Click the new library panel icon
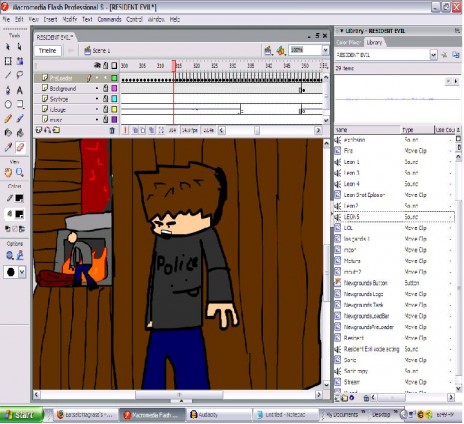The image size is (464, 424). 456,55
